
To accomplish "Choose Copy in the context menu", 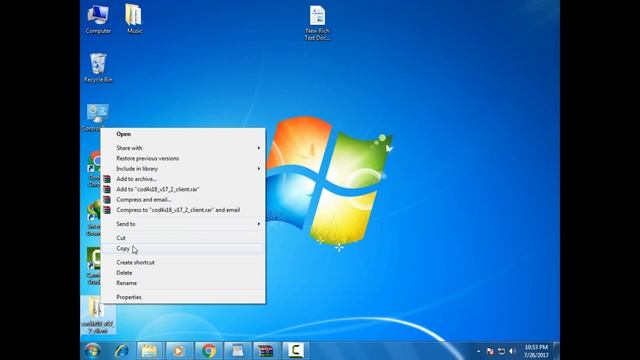I will (x=183, y=248).
